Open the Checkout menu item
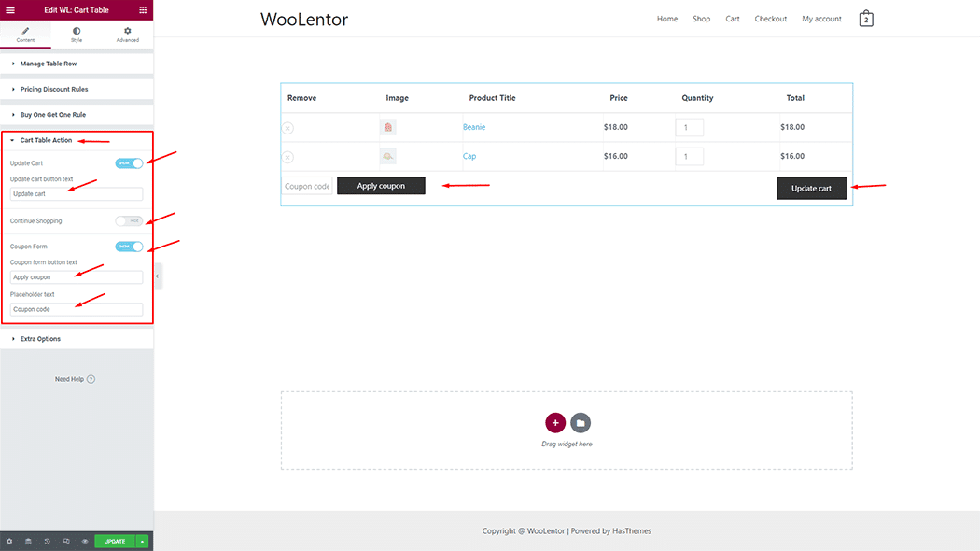The height and width of the screenshot is (551, 980). coord(770,18)
